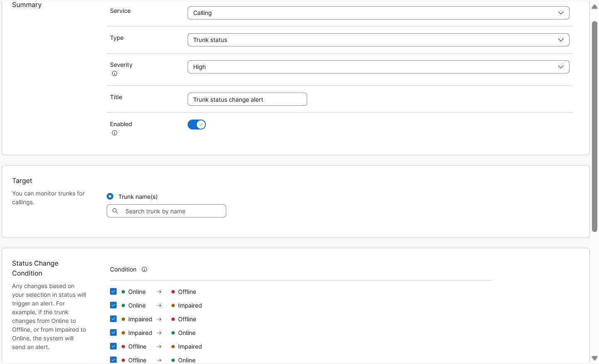Click the vertical scrollbar thumb

[x=594, y=125]
